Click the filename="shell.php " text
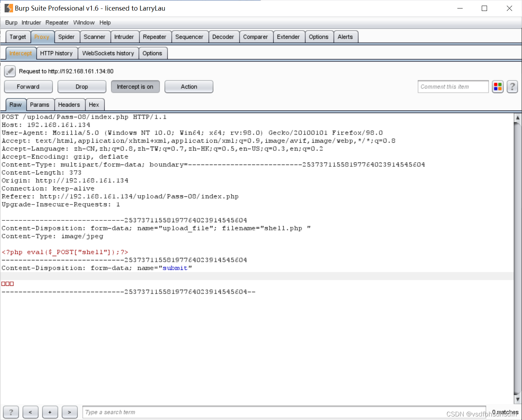The image size is (522, 420). pyautogui.click(x=266, y=228)
